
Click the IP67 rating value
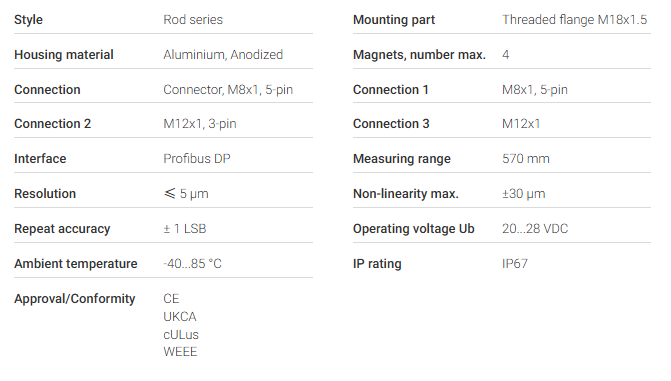pos(515,264)
